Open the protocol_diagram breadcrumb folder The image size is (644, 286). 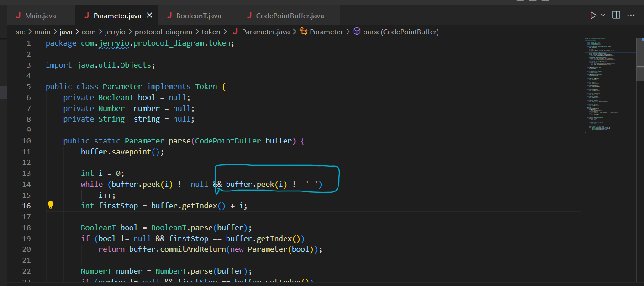[164, 32]
